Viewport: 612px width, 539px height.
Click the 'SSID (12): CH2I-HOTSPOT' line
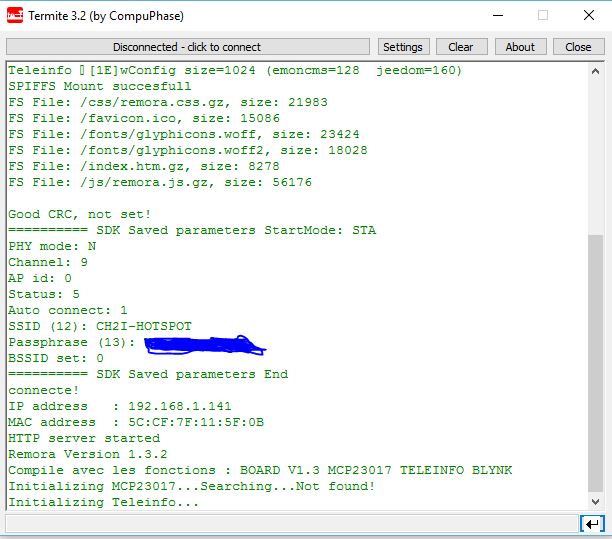(x=100, y=326)
